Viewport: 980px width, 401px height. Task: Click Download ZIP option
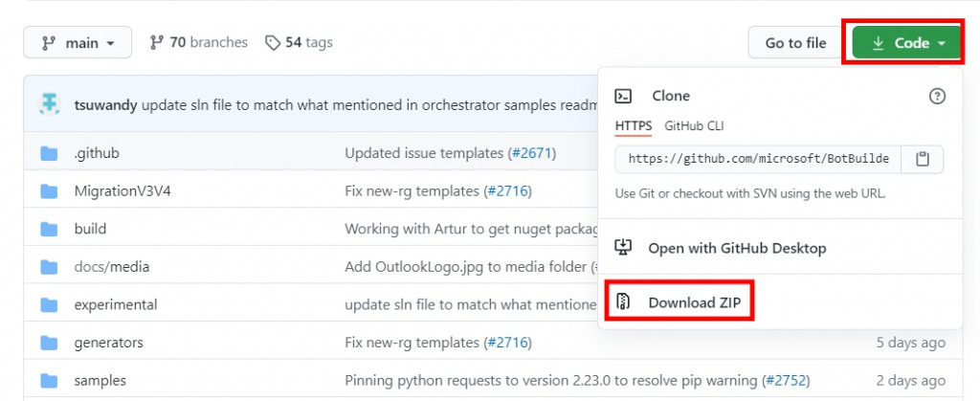(x=694, y=302)
